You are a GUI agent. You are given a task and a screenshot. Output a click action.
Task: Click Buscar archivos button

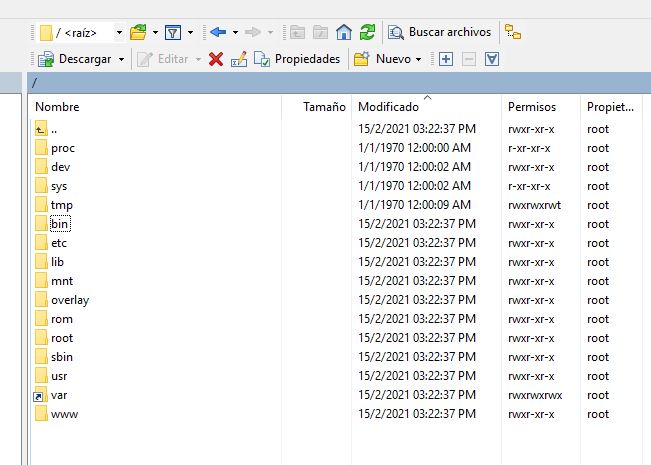(440, 32)
